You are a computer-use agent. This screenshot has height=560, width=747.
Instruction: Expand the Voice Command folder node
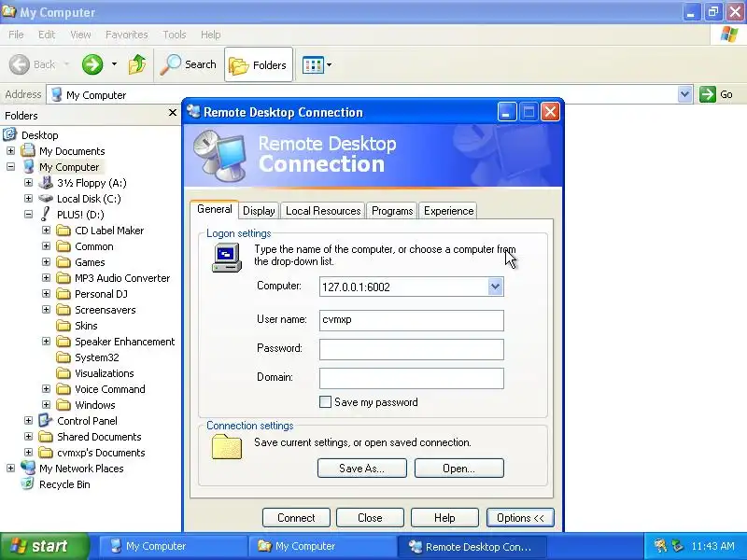[x=46, y=389]
